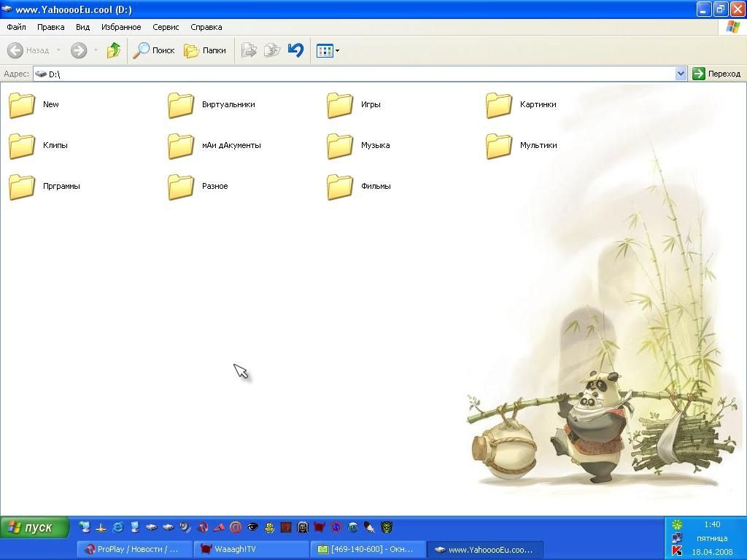Select the New folder icon
747x560 pixels.
click(x=22, y=105)
